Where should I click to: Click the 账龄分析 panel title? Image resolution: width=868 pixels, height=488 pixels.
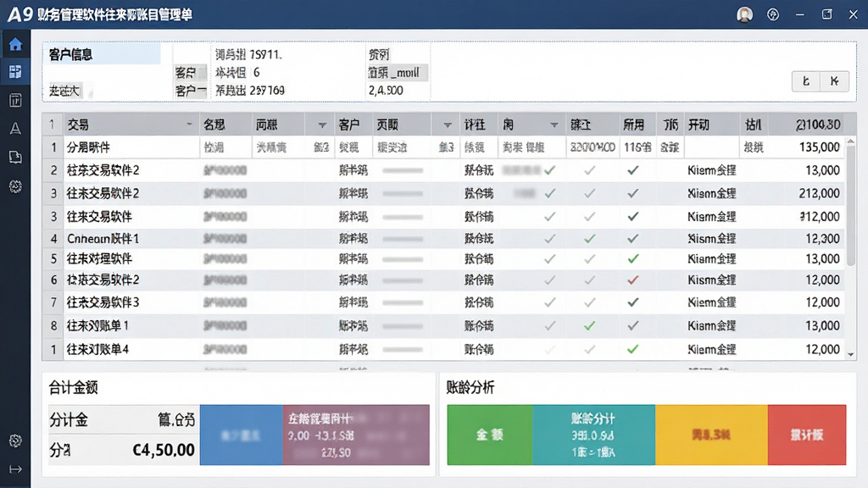point(470,387)
